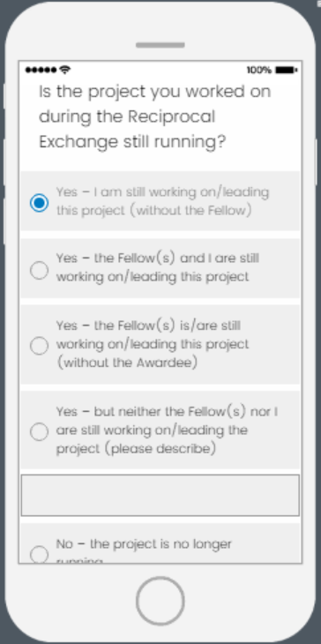Image resolution: width=321 pixels, height=644 pixels.
Task: Click the 100% battery percentage text
Action: tap(259, 71)
